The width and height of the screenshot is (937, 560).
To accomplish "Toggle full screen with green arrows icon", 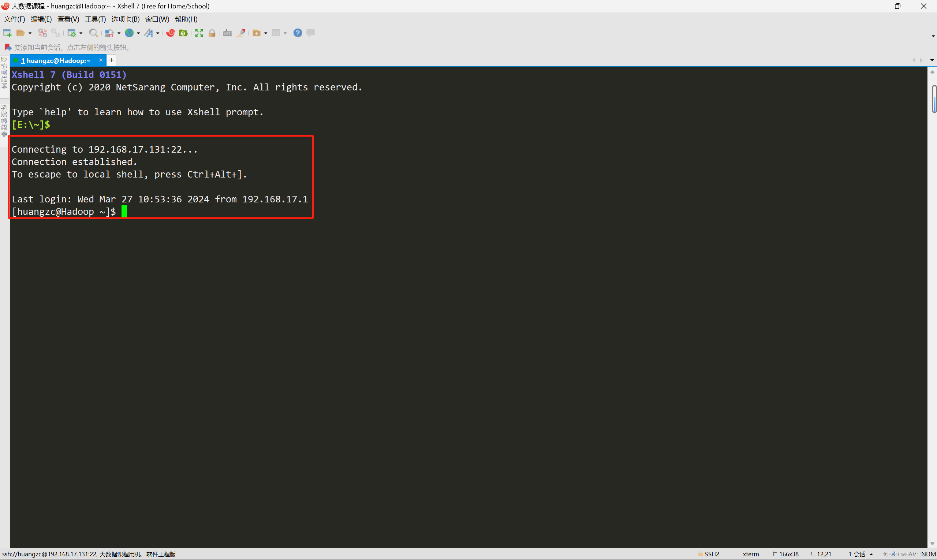I will click(x=199, y=33).
